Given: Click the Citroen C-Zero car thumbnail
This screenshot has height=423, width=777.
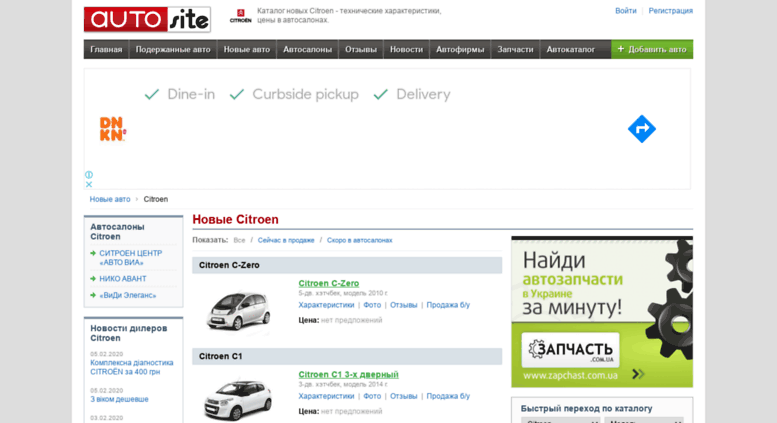Looking at the screenshot, I should [x=239, y=310].
